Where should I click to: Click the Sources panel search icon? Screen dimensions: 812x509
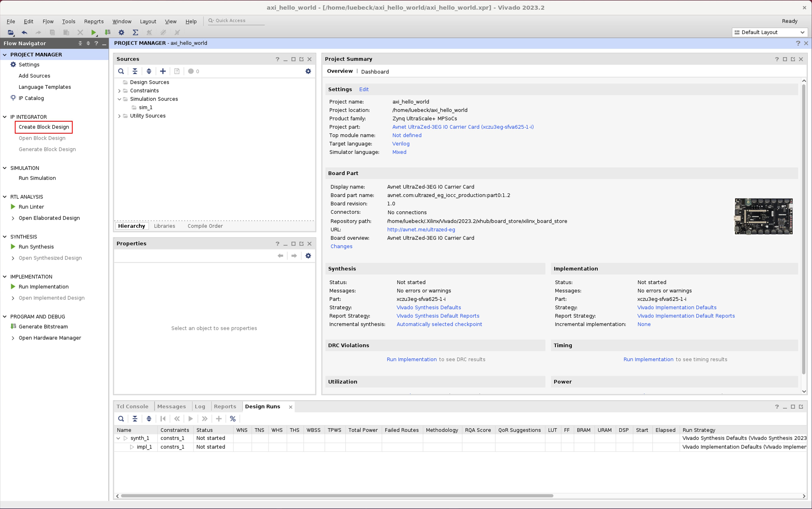tap(121, 71)
